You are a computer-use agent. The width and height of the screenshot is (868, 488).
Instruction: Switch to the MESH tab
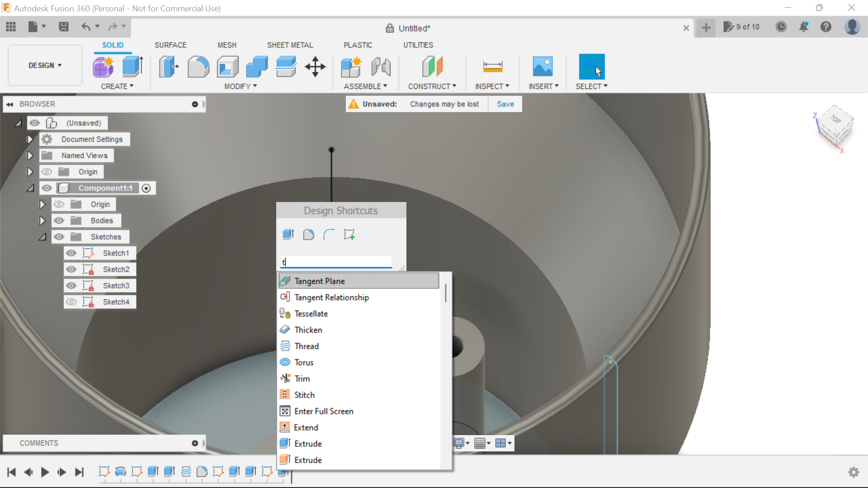click(x=227, y=45)
